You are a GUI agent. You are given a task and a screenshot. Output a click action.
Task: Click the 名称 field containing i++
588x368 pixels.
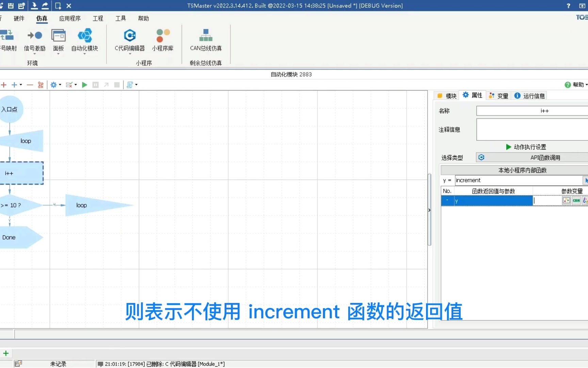(532, 111)
